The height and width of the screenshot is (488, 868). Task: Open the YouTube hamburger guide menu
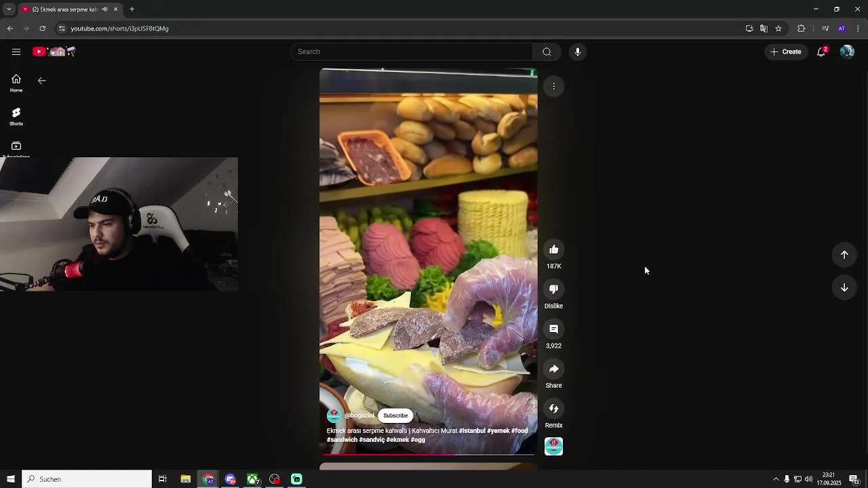(16, 52)
